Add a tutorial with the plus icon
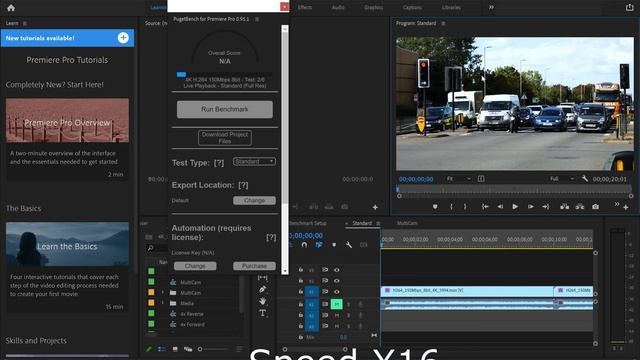The height and width of the screenshot is (360, 640). pyautogui.click(x=123, y=38)
